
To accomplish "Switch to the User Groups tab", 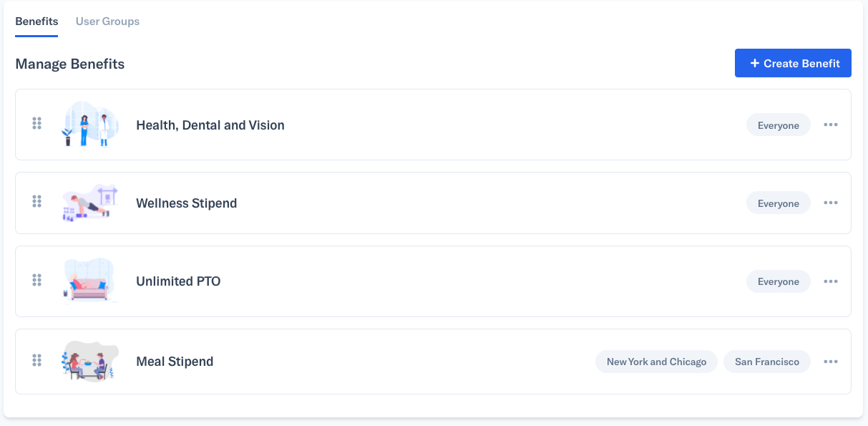I will tap(107, 21).
